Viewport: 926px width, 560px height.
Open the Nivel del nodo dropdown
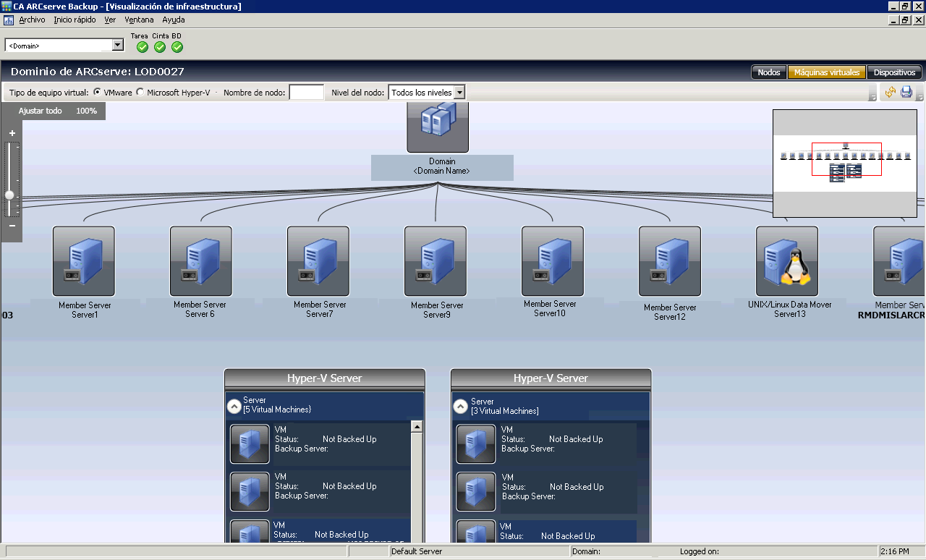(x=459, y=93)
